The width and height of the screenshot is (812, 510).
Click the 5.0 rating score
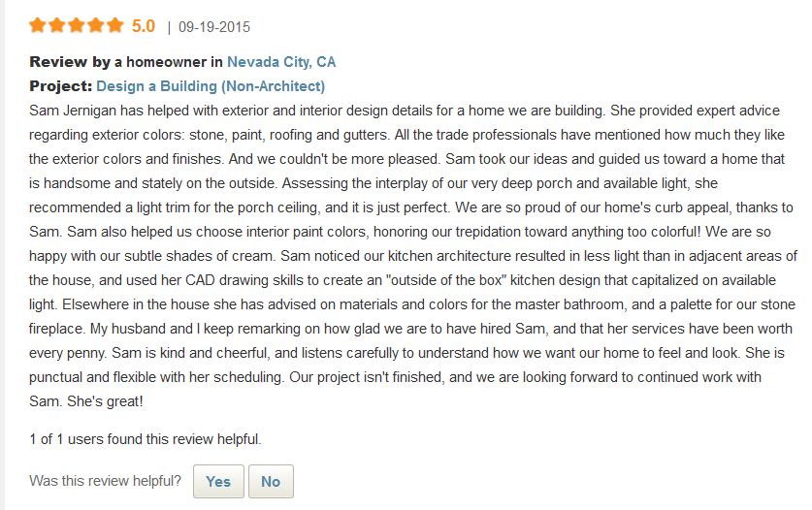tap(144, 26)
